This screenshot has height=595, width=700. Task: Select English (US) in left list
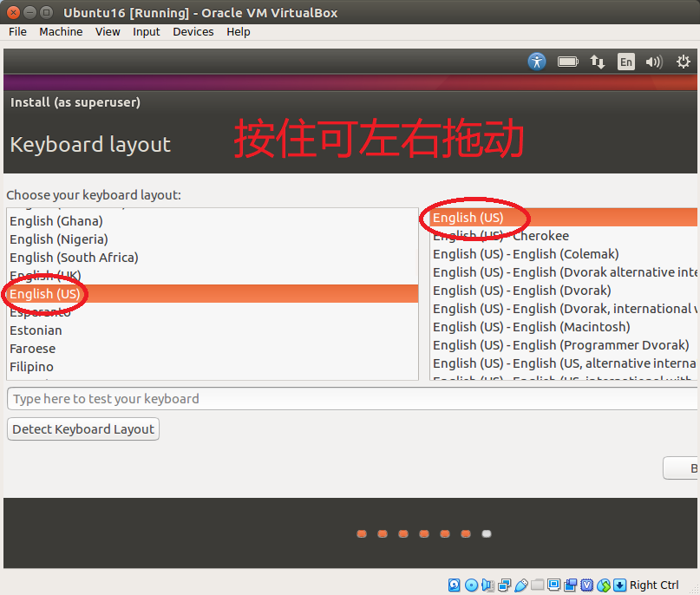(x=213, y=294)
